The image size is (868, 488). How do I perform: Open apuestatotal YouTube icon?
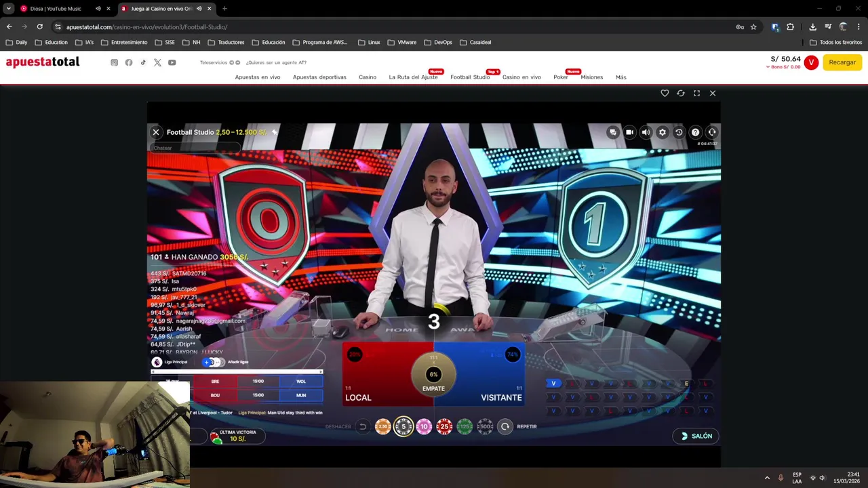click(172, 62)
